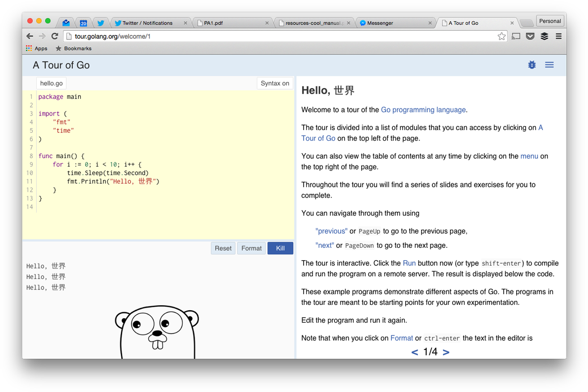The image size is (588, 392).
Task: Click the Personal profile button
Action: pyautogui.click(x=550, y=21)
